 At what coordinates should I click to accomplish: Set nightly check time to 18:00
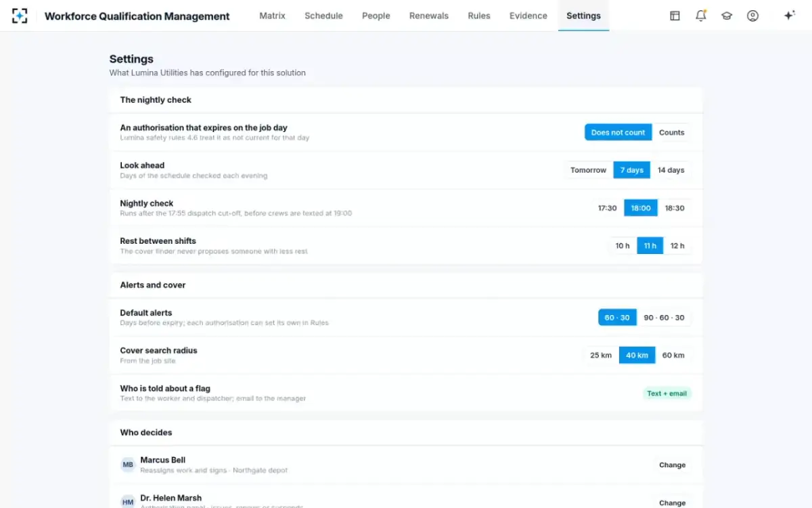[641, 208]
